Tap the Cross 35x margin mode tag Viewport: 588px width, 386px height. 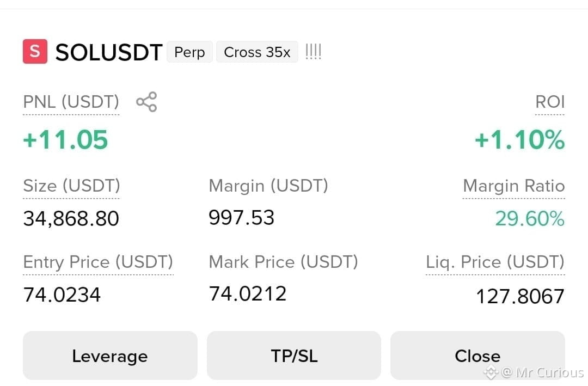(257, 52)
